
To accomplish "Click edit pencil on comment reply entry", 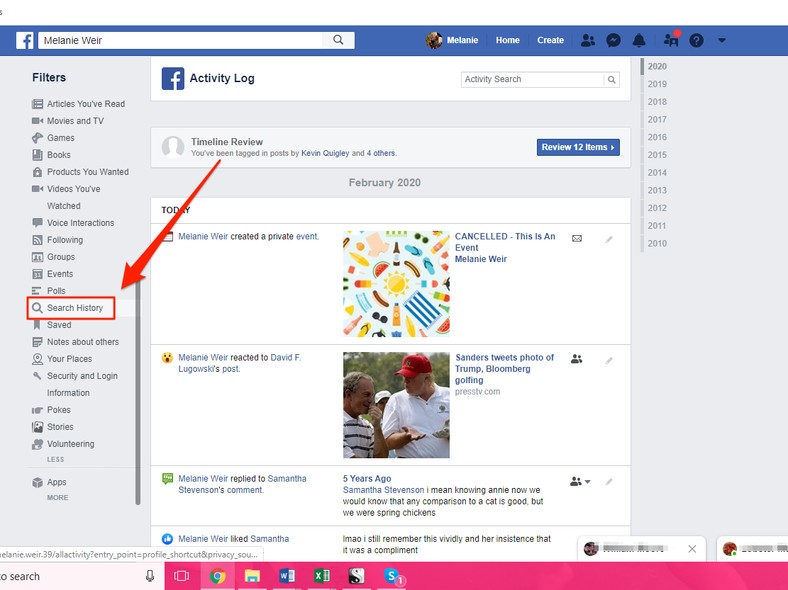I will click(609, 481).
